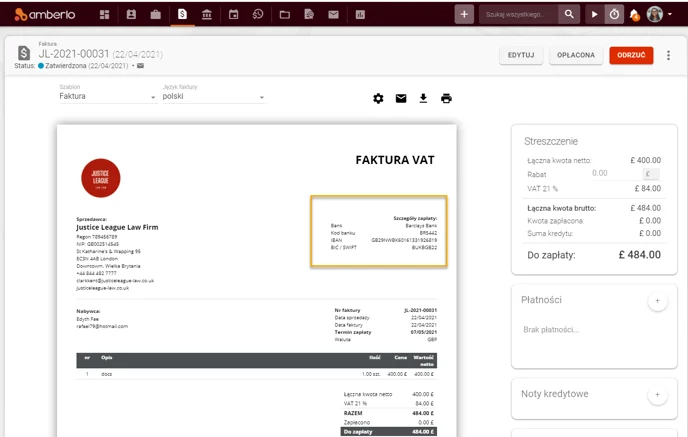Image resolution: width=688 pixels, height=437 pixels.
Task: Open the bank accounts building icon
Action: point(207,14)
